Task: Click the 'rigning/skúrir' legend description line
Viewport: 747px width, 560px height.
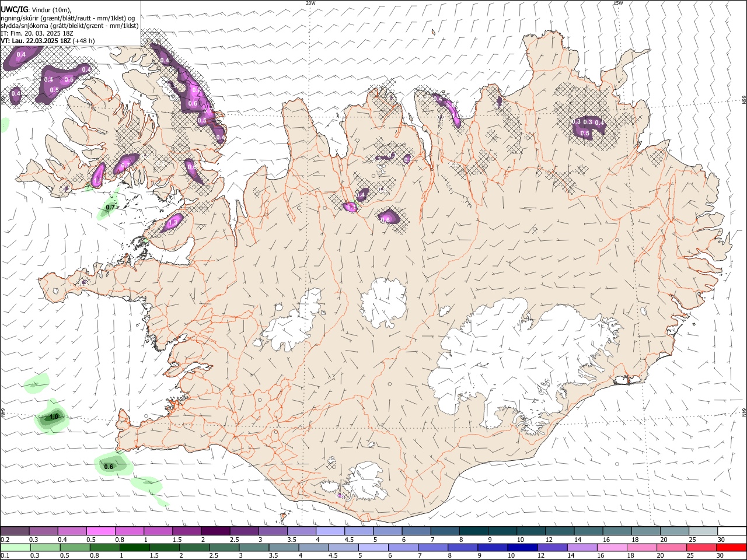Action: pyautogui.click(x=67, y=18)
